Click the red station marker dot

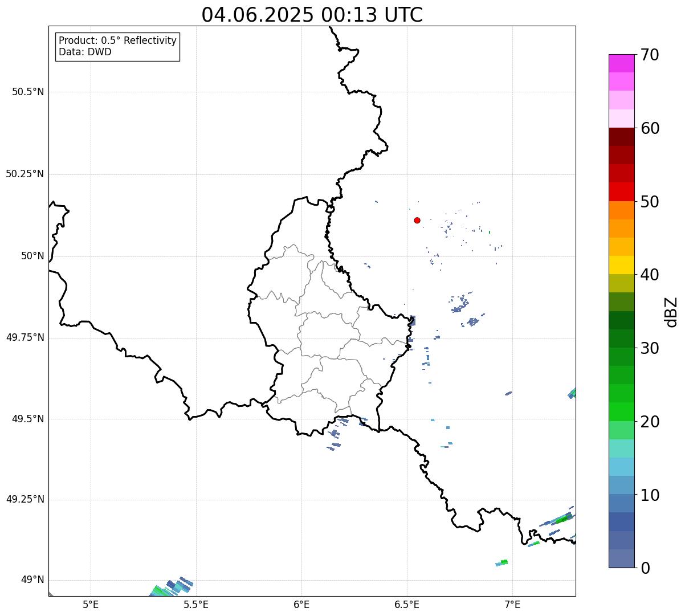[x=417, y=220]
